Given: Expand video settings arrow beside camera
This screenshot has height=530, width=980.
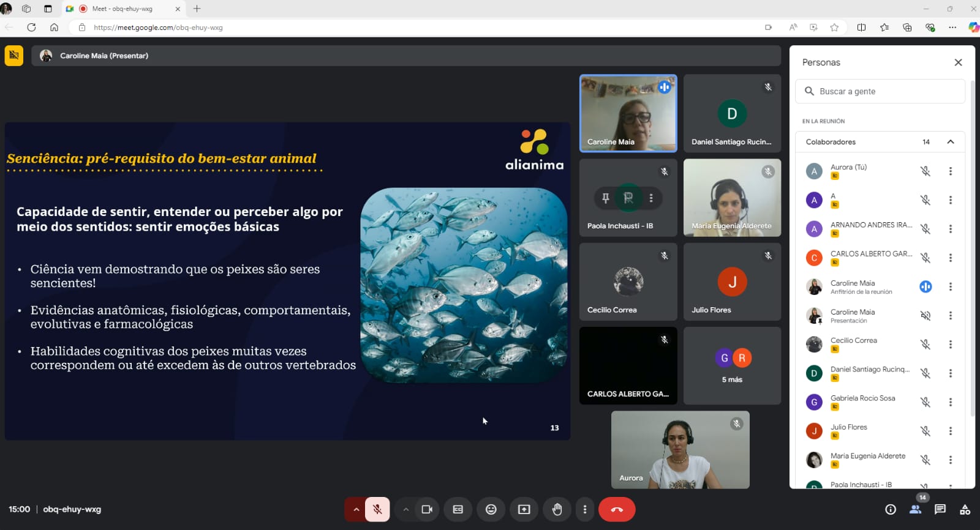Looking at the screenshot, I should click(405, 509).
